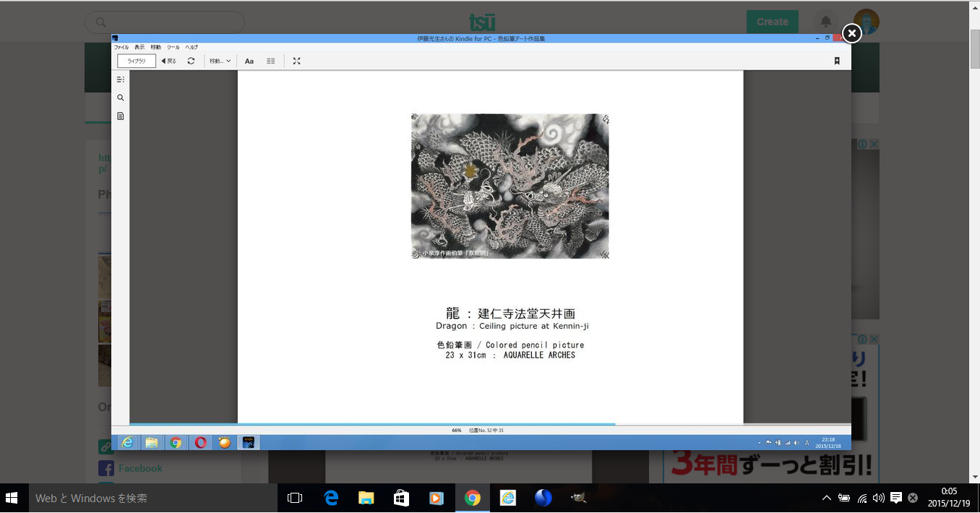Click the folder icon in captured taskbar
The image size is (980, 513).
coord(152,442)
